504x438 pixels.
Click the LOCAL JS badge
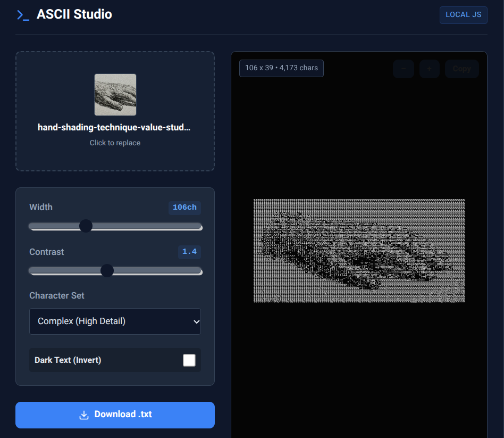pos(463,15)
